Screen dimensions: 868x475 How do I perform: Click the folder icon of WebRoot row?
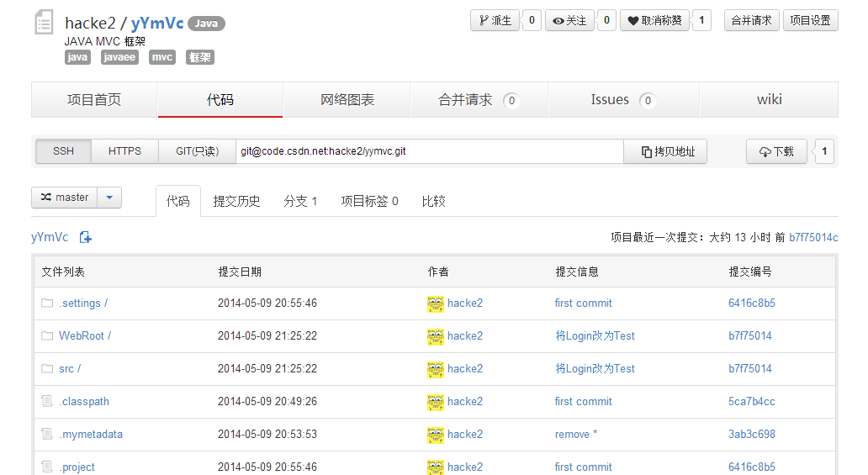click(48, 335)
